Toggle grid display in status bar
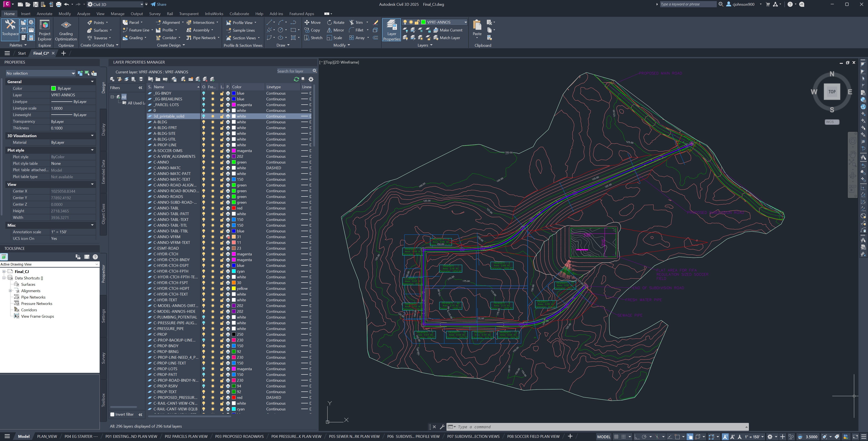 click(x=616, y=437)
